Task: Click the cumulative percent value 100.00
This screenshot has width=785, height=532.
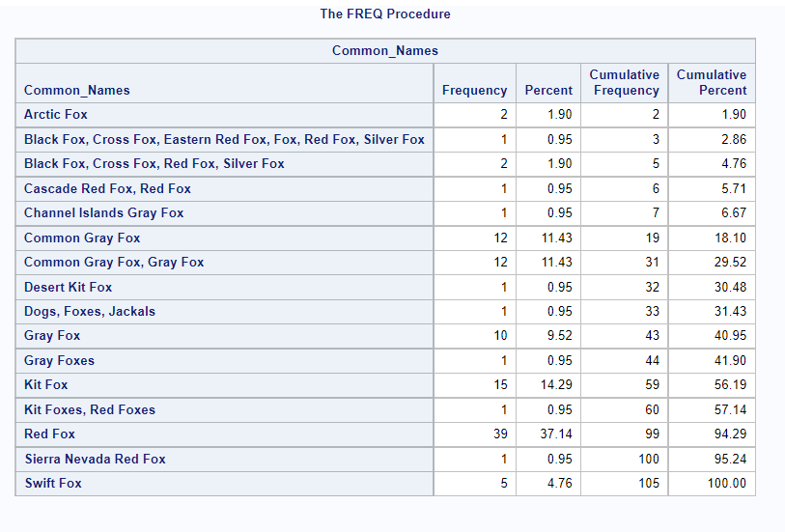Action: pos(726,484)
